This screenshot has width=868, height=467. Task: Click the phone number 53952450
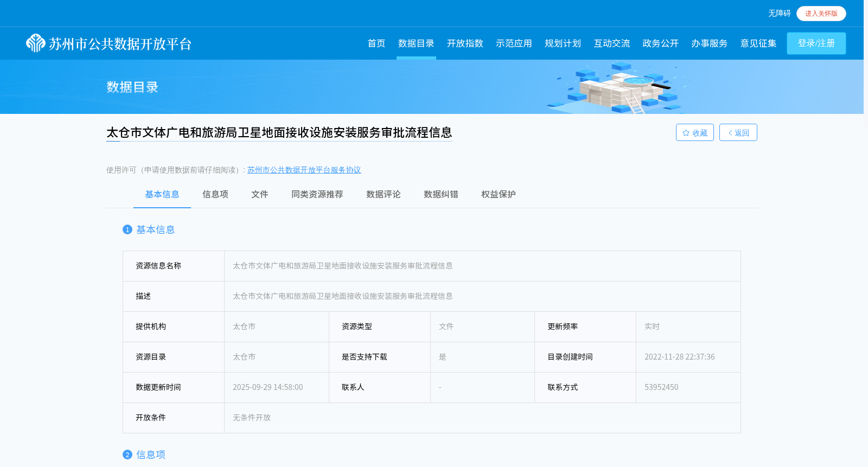(661, 387)
